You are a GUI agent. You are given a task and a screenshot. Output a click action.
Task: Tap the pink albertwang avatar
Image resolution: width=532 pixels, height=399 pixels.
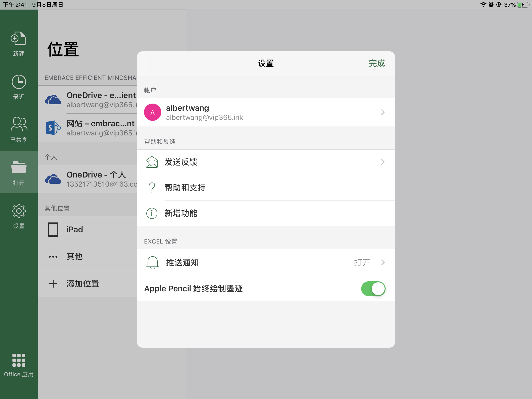[152, 112]
